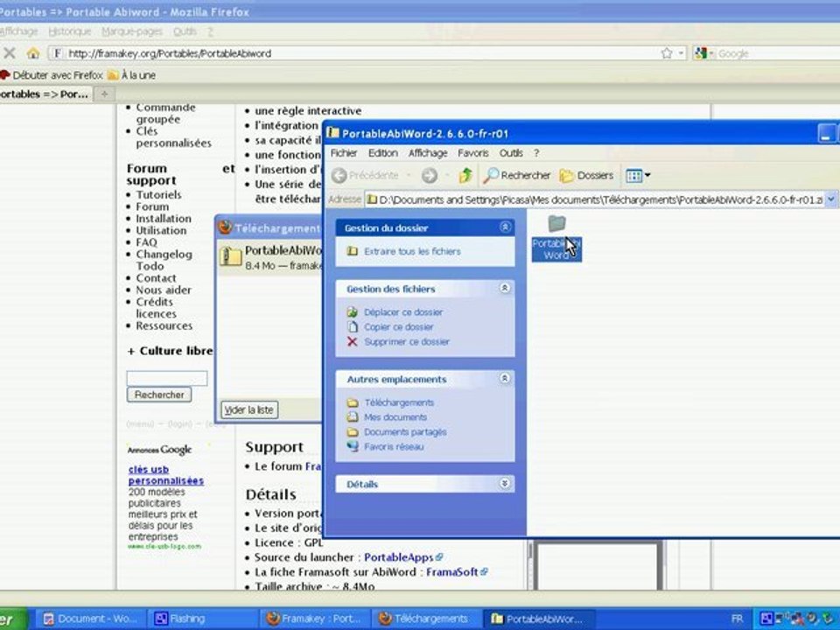Open the FramaSoft link on webpage
The height and width of the screenshot is (630, 840).
point(452,572)
